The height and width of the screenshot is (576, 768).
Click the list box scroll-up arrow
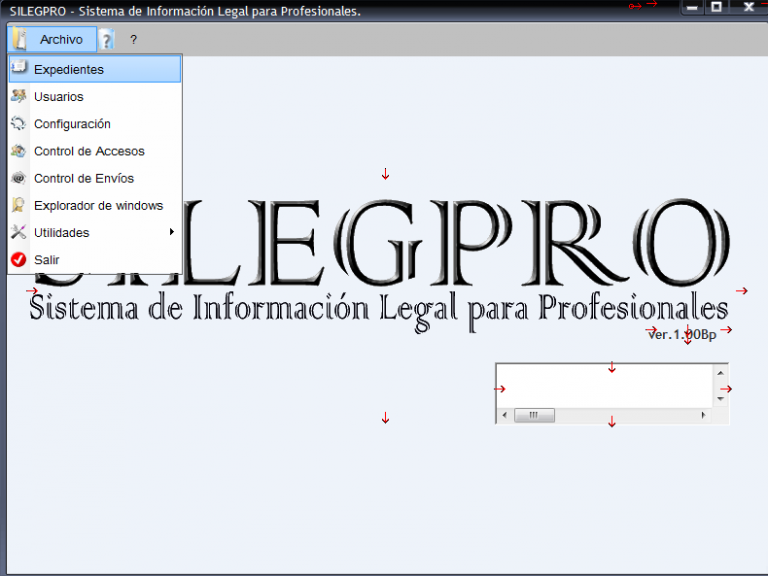pos(720,373)
